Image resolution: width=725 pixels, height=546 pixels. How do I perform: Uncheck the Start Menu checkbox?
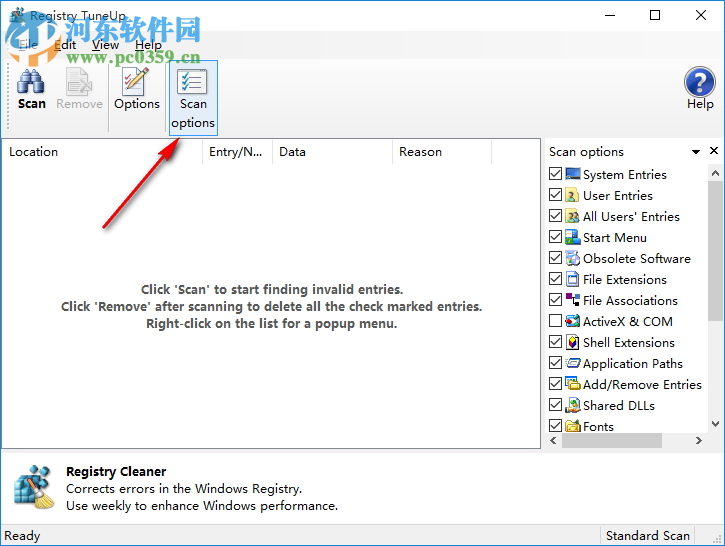[555, 237]
